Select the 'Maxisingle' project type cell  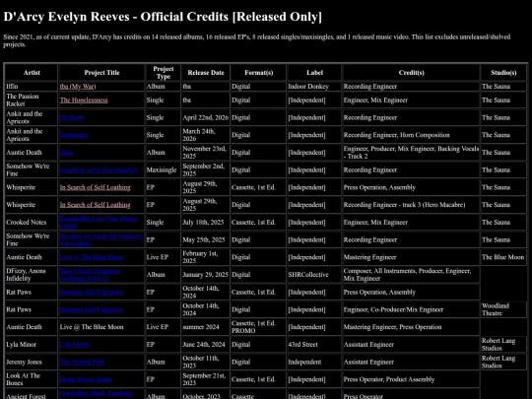pos(164,170)
